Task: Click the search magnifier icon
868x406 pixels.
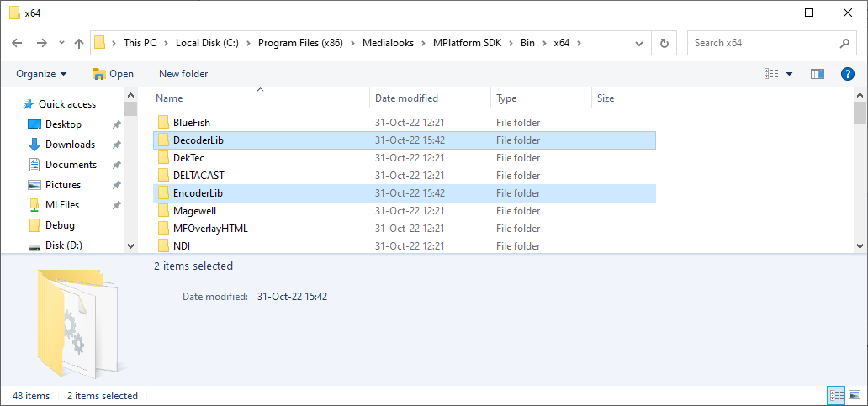Action: 844,43
